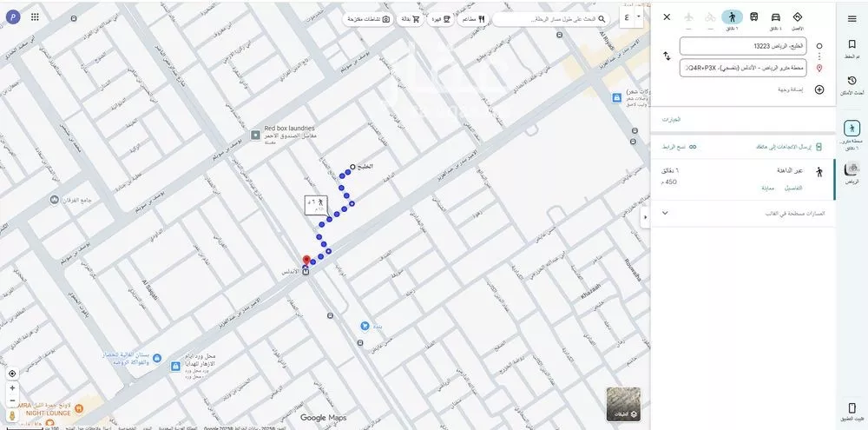Viewport: 868px width, 430px height.
Task: Select the driving travel mode icon
Action: tap(775, 17)
